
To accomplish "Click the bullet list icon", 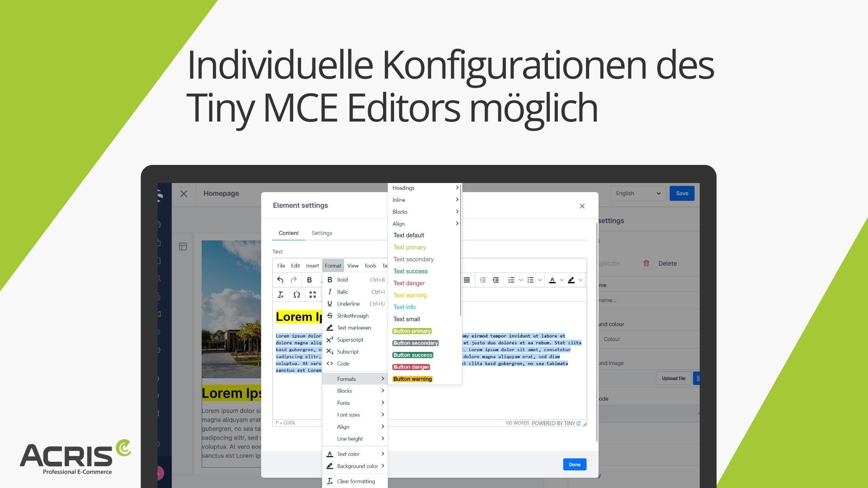I will pos(531,280).
